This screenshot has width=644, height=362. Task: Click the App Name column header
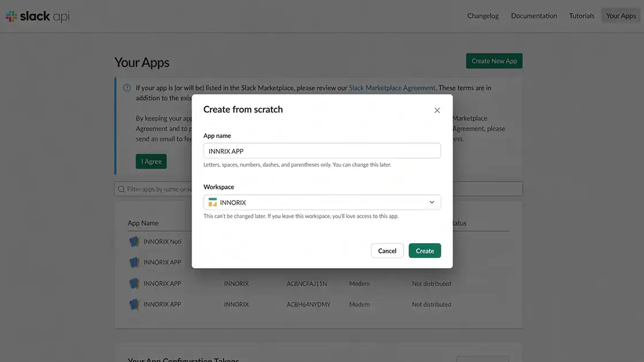click(x=143, y=223)
